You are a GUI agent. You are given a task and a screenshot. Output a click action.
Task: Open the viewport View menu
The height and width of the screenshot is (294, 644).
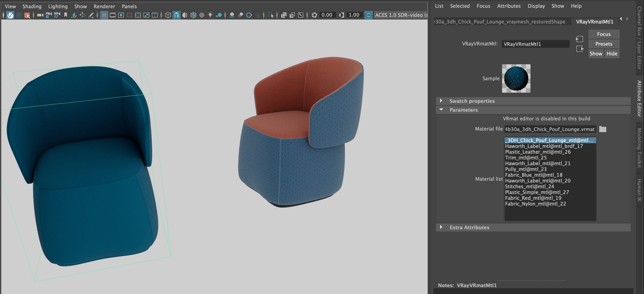tap(10, 6)
